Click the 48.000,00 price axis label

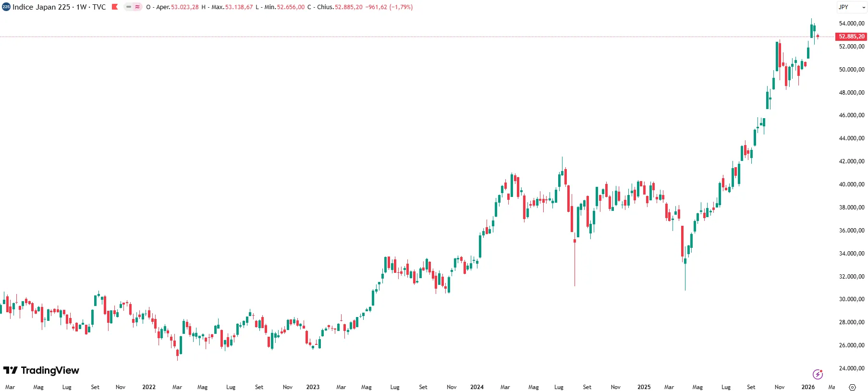tap(852, 93)
